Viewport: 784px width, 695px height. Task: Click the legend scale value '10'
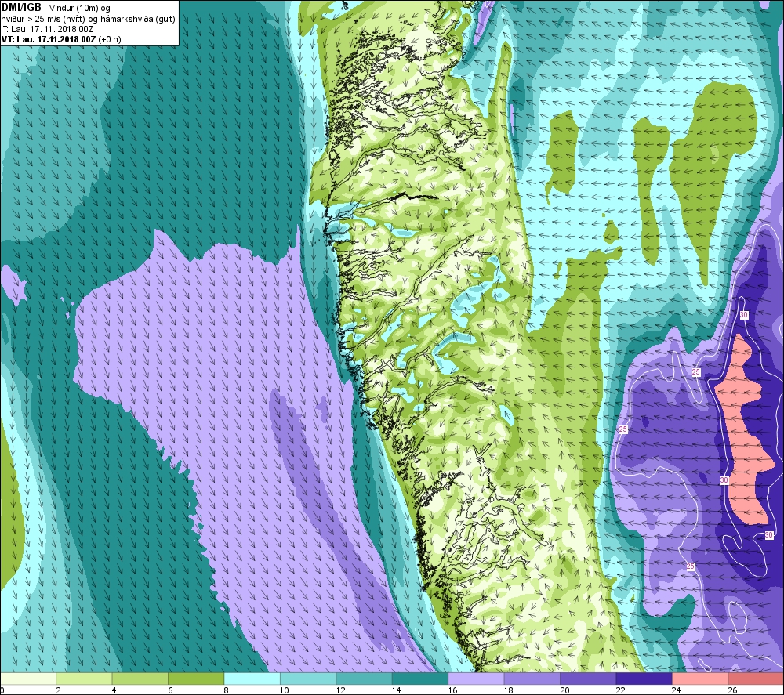pos(284,690)
